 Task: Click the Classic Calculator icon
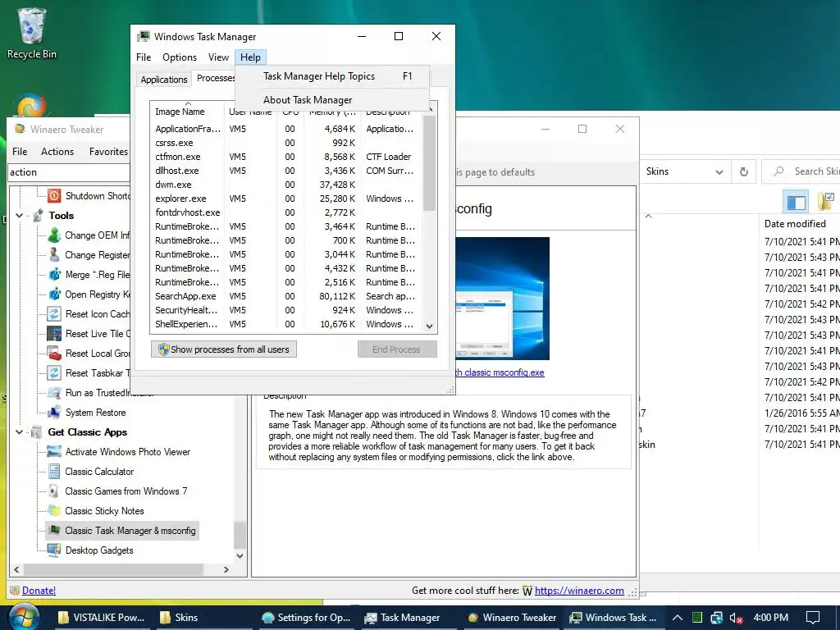click(x=54, y=472)
